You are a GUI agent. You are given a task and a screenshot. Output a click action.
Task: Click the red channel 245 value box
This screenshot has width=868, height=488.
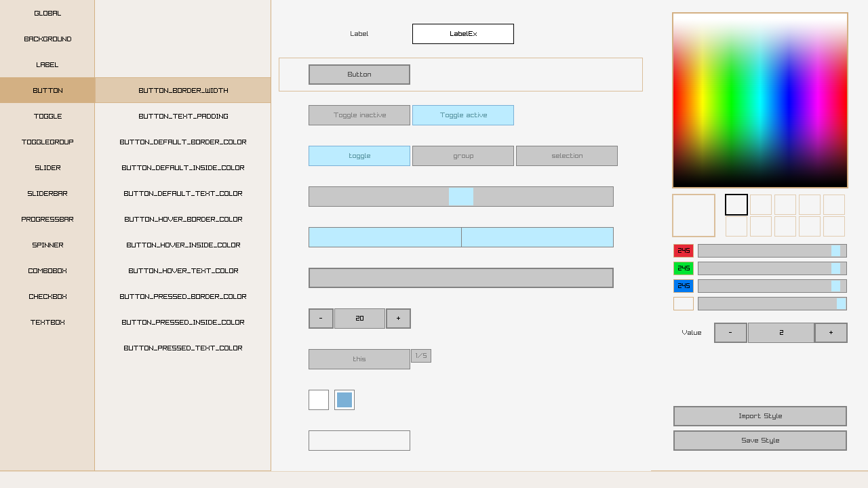point(684,251)
